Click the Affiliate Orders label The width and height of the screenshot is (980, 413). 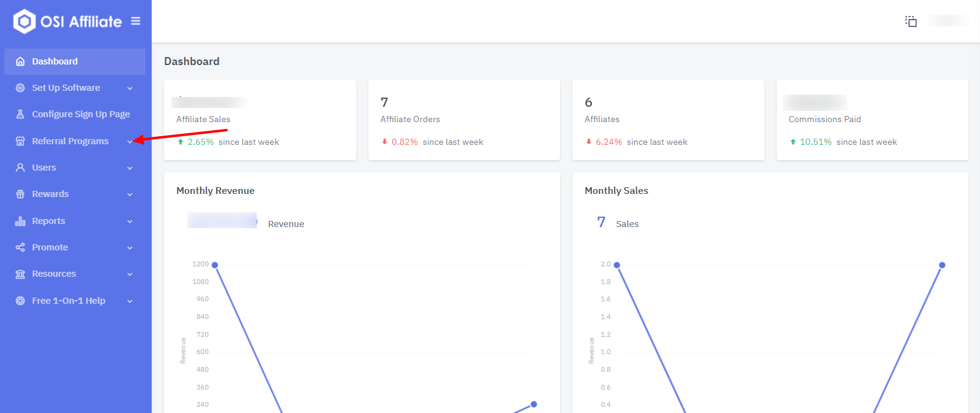[410, 119]
